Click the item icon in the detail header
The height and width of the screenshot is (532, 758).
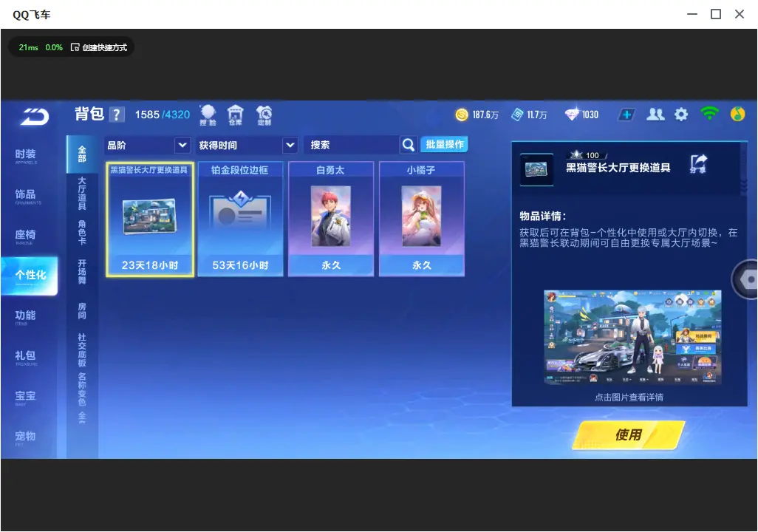point(536,169)
